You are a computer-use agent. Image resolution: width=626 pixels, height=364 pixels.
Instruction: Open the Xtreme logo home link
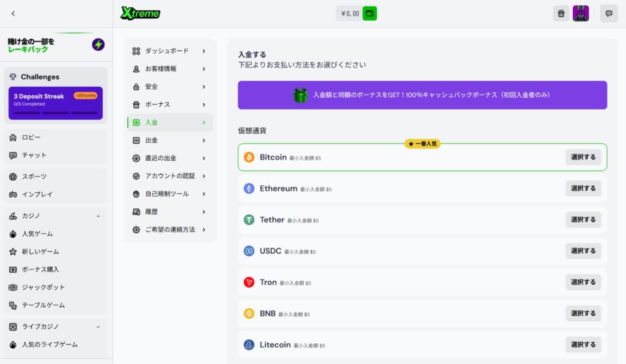coord(140,13)
